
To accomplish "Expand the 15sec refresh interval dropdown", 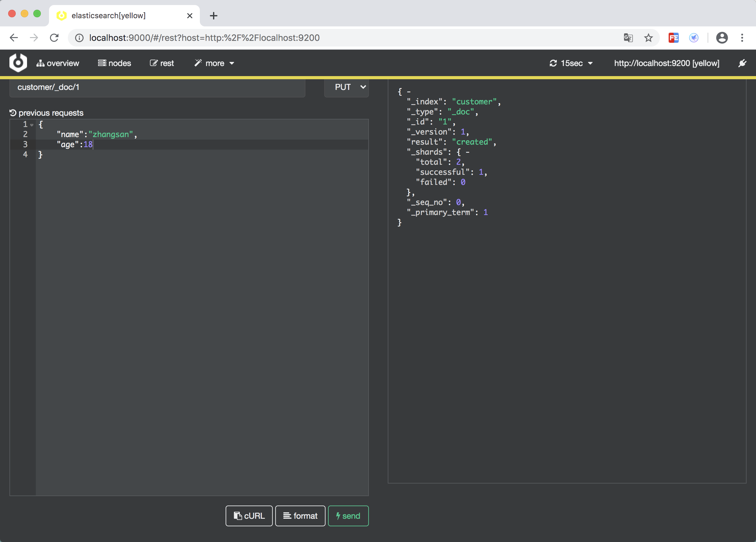I will click(x=571, y=63).
